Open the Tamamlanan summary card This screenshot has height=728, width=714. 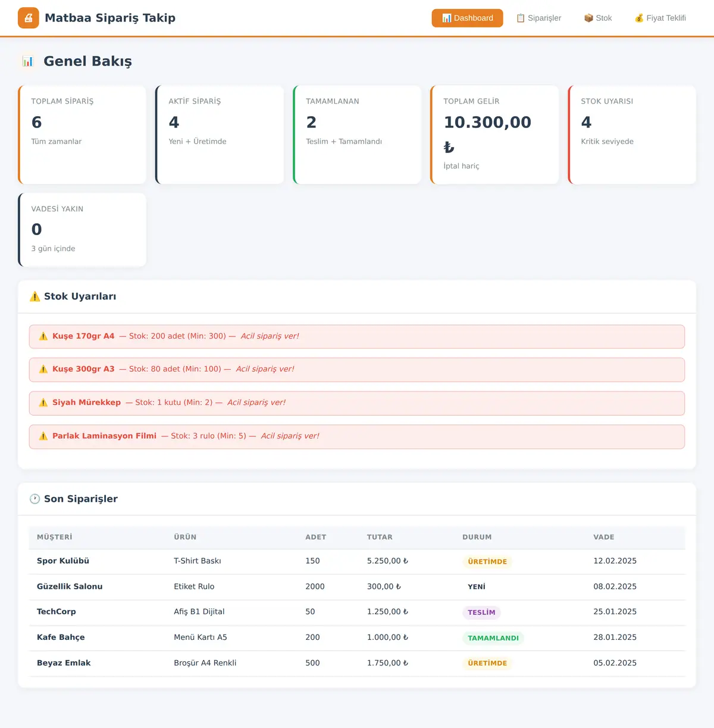tap(357, 135)
